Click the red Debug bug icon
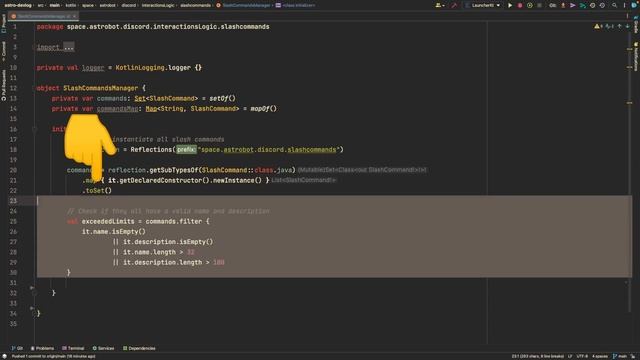Image resolution: width=640 pixels, height=360 pixels. click(520, 5)
